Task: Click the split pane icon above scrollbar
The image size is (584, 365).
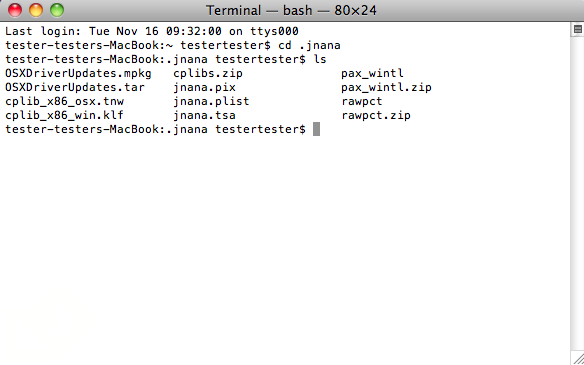Action: coord(578,29)
